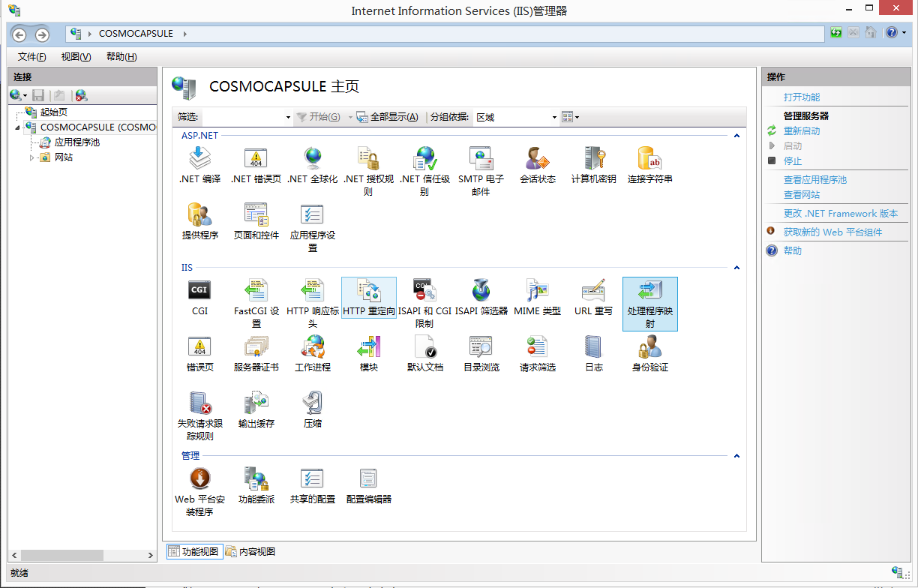
Task: Select 应用程序池 in connections tree
Action: tap(76, 142)
